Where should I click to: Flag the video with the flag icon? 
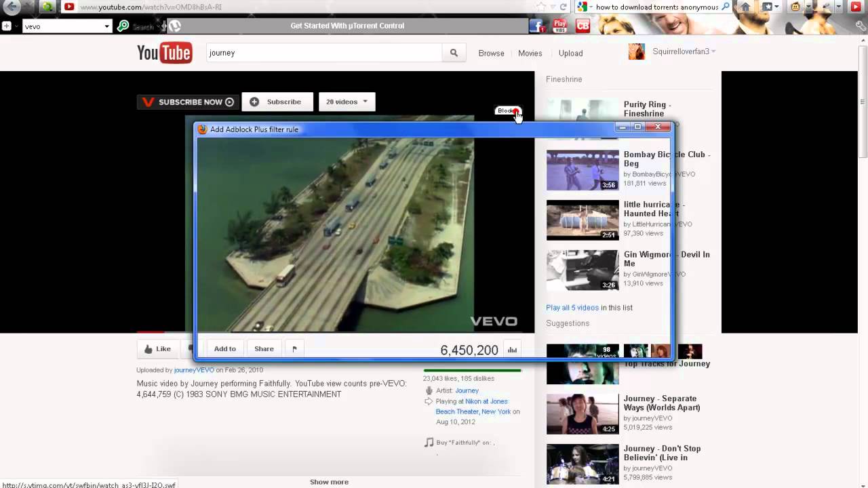294,349
